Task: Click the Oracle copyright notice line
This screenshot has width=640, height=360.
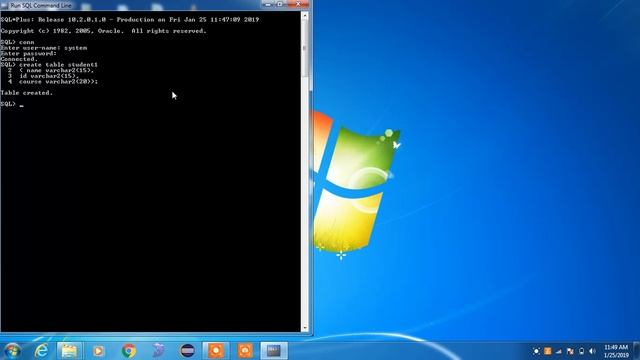Action: pyautogui.click(x=104, y=31)
